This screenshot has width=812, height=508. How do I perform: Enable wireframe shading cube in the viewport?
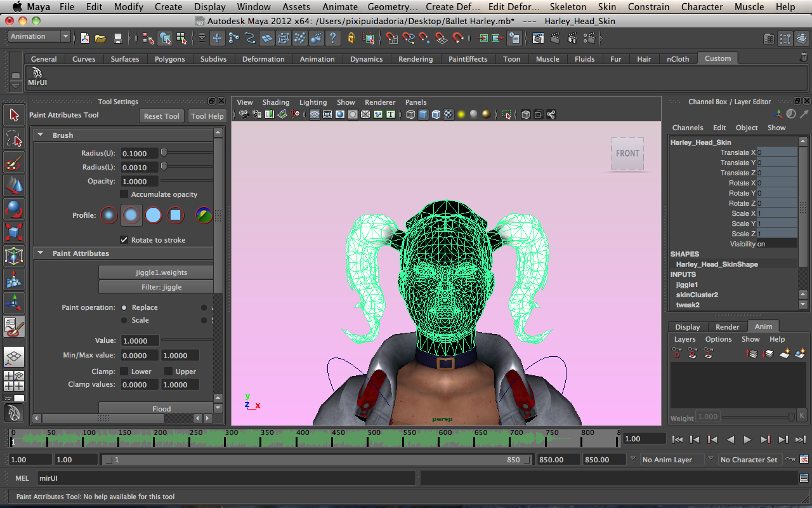[410, 114]
